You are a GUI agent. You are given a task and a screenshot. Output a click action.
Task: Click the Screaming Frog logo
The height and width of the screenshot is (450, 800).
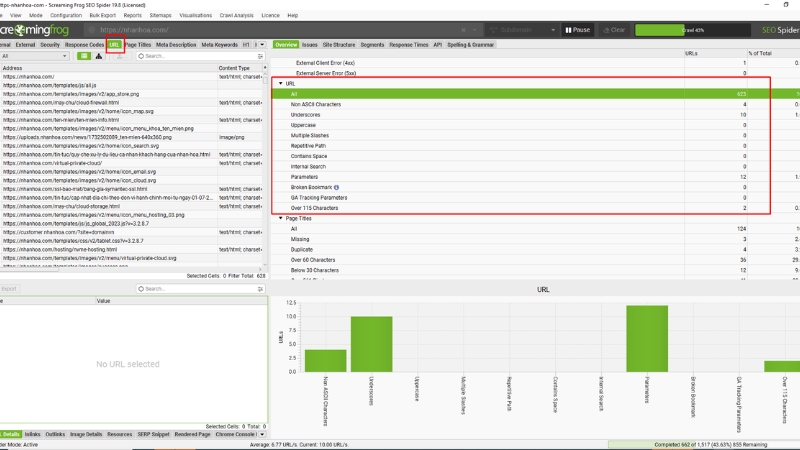(x=34, y=30)
